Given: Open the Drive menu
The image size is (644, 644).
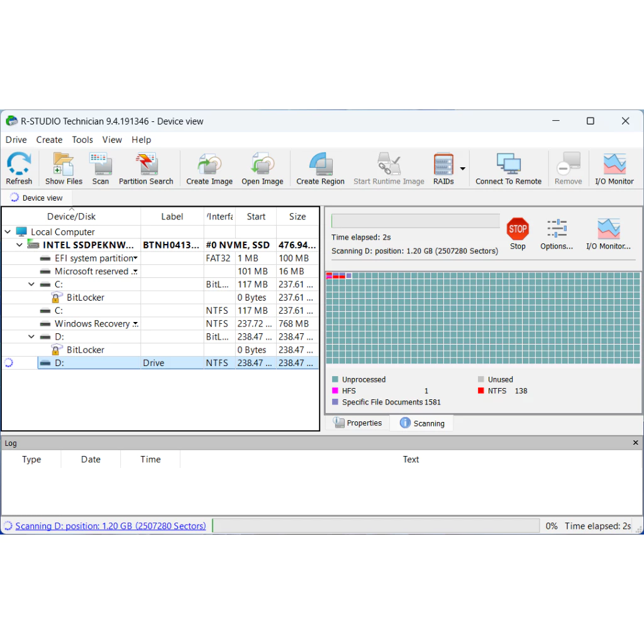Looking at the screenshot, I should [16, 140].
